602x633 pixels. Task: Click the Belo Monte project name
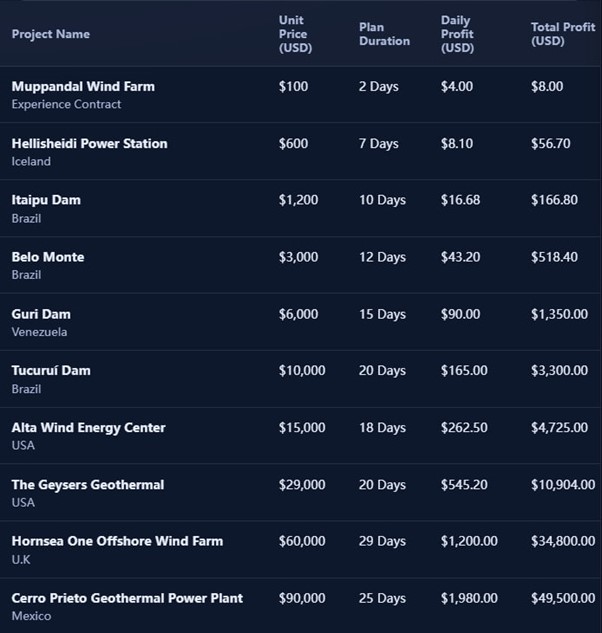coord(48,257)
